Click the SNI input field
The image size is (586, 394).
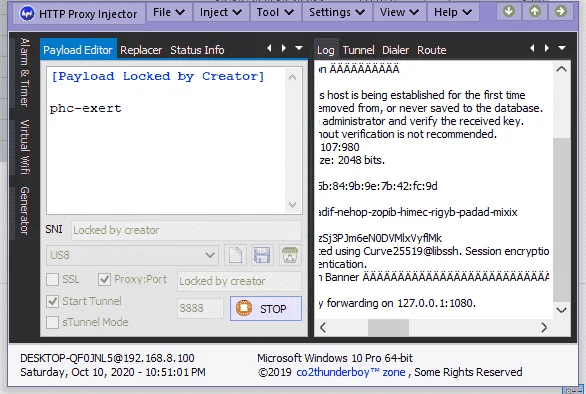[x=186, y=230]
